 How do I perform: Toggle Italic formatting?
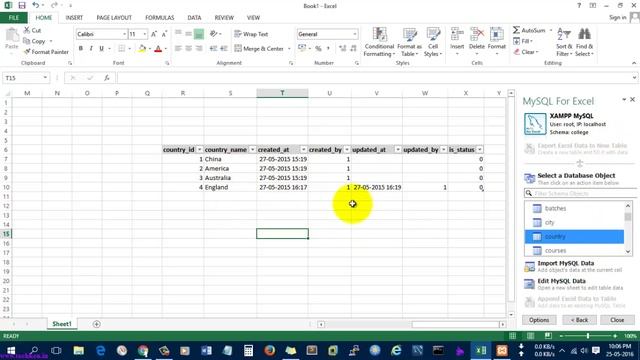click(91, 49)
